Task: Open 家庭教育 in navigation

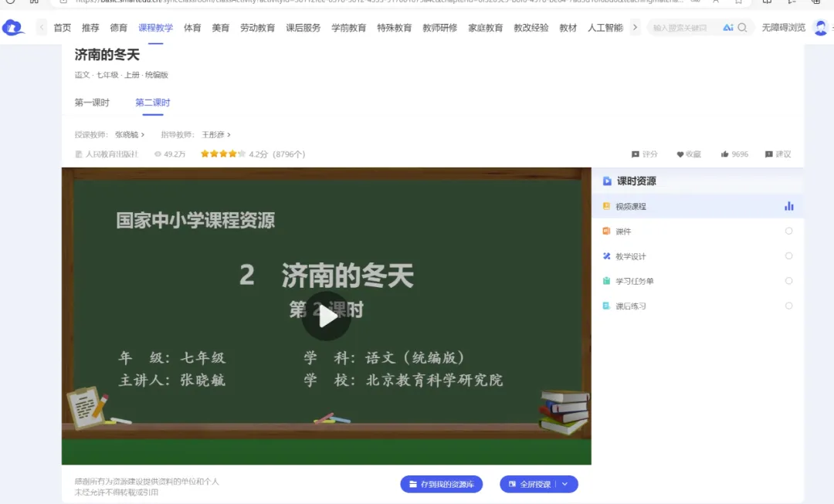Action: pyautogui.click(x=486, y=28)
